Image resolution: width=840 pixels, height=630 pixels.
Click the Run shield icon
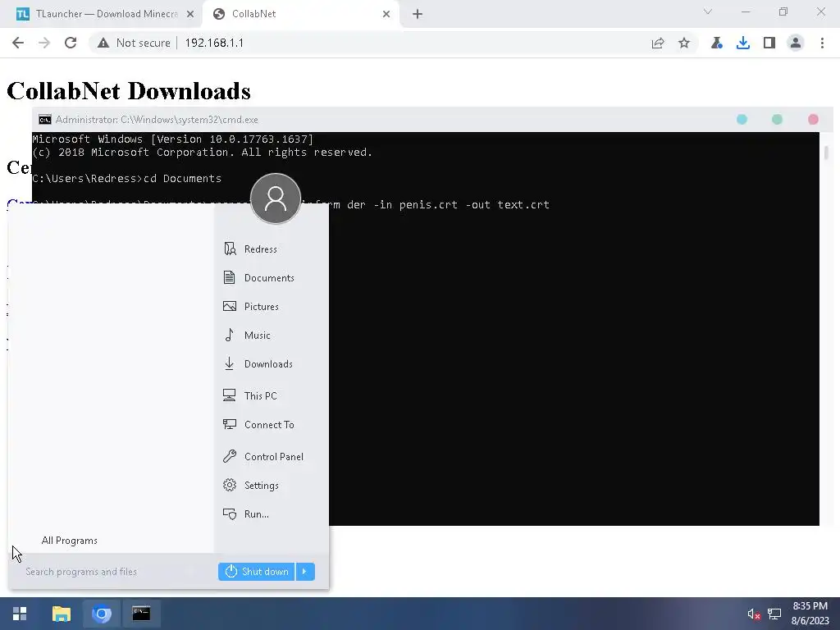tap(230, 514)
